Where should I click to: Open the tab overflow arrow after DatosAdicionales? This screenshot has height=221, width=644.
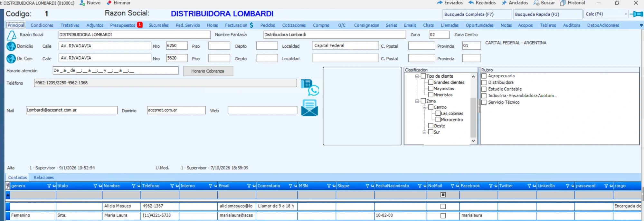[641, 25]
